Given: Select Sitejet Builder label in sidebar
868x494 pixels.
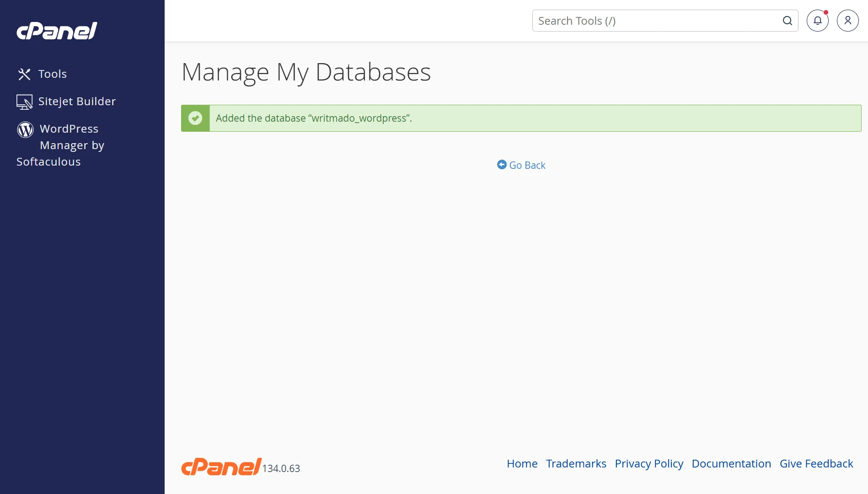Looking at the screenshot, I should (x=77, y=102).
